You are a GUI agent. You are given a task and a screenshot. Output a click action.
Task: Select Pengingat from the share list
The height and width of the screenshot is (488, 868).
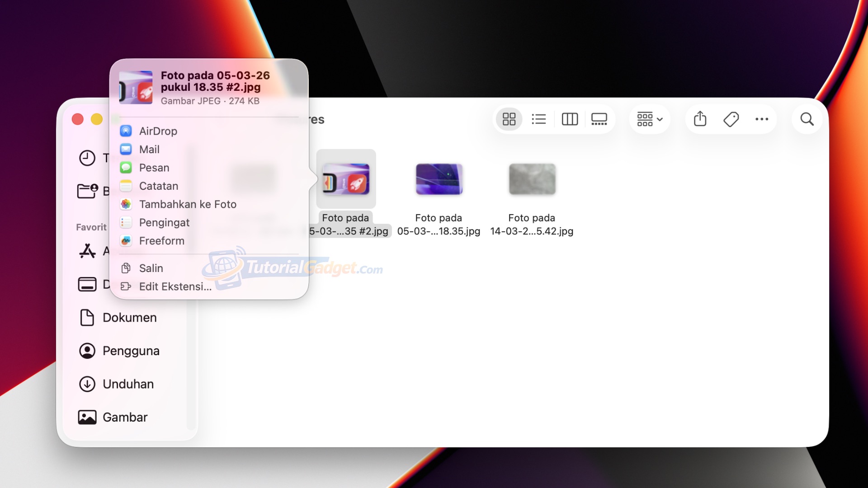(164, 223)
